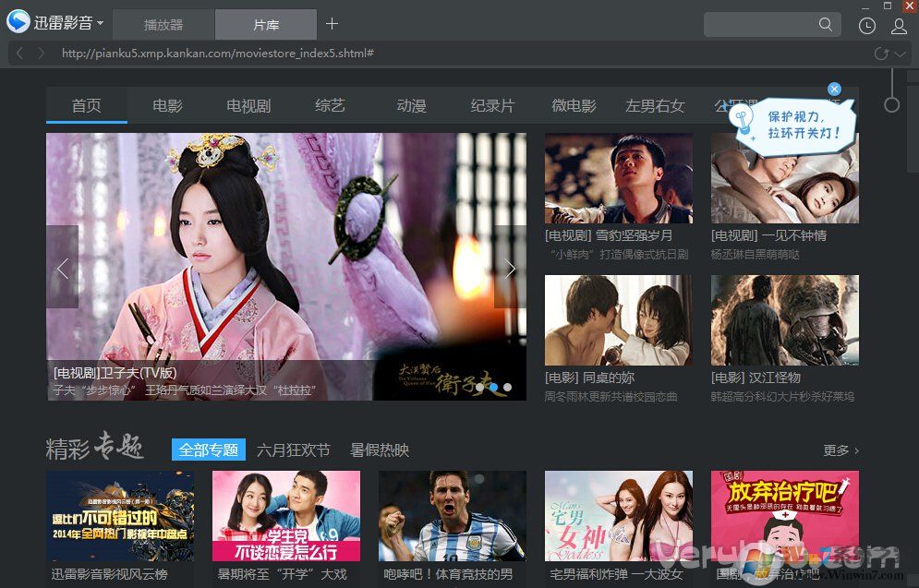Open 迅雷影音影视风云榜 topic thumbnail
This screenshot has height=588, width=919.
120,516
